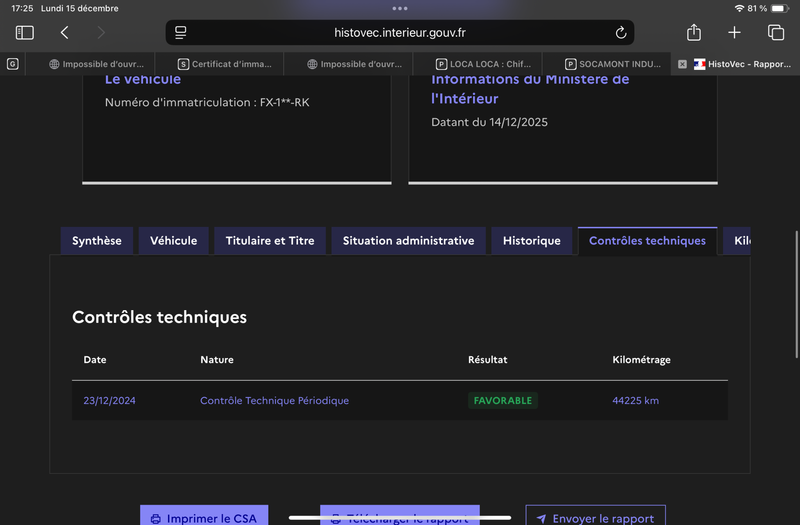Select the Synthèse tab
The height and width of the screenshot is (525, 800).
pos(97,241)
